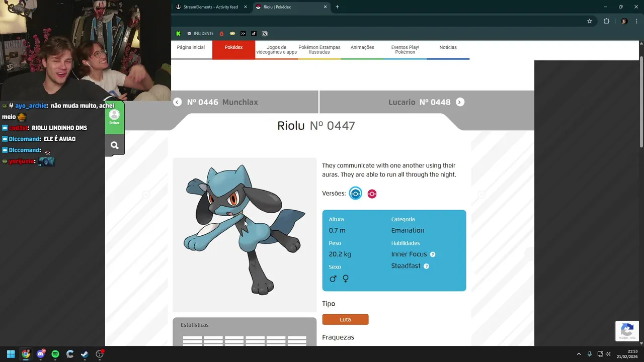Open the blue C app on the taskbar
The image size is (644, 362).
70,354
